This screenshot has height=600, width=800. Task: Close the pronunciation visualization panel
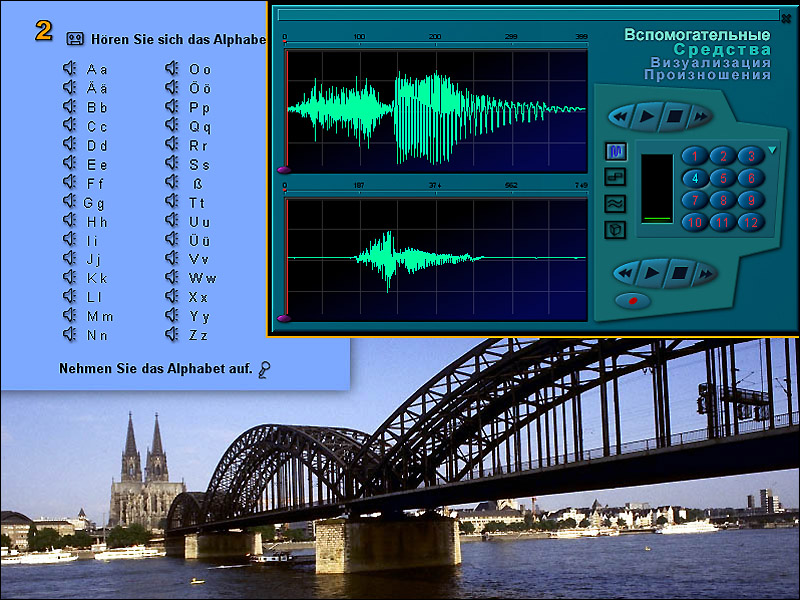click(x=786, y=18)
